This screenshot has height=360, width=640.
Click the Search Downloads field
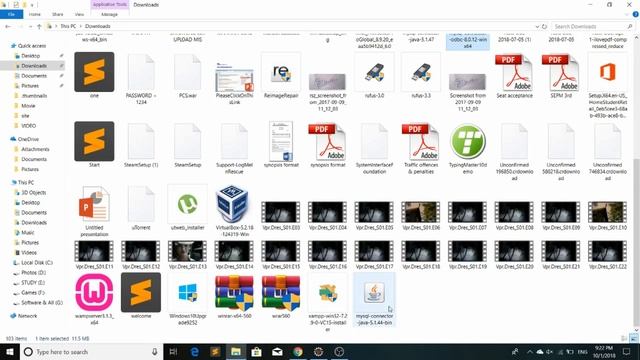pyautogui.click(x=592, y=26)
